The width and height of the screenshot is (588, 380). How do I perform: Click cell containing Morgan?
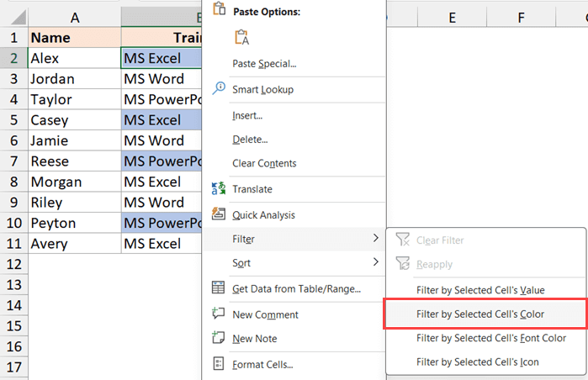coord(75,182)
